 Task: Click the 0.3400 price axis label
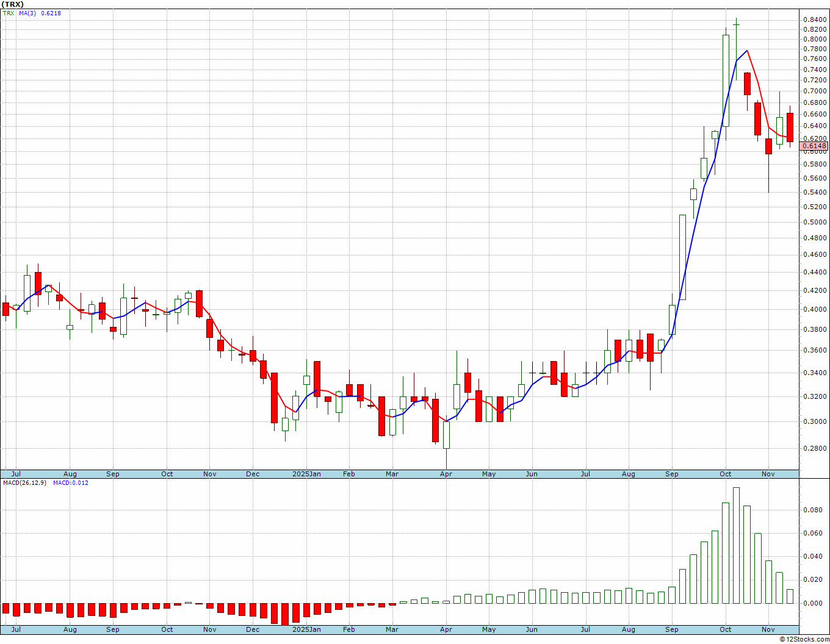[815, 373]
